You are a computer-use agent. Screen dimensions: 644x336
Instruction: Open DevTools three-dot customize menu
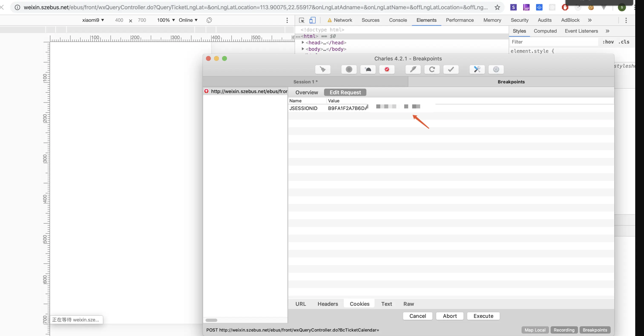[626, 20]
